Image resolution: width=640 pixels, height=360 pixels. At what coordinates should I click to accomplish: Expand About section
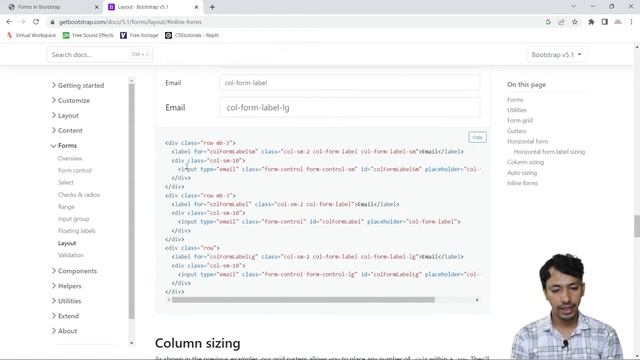64,331
